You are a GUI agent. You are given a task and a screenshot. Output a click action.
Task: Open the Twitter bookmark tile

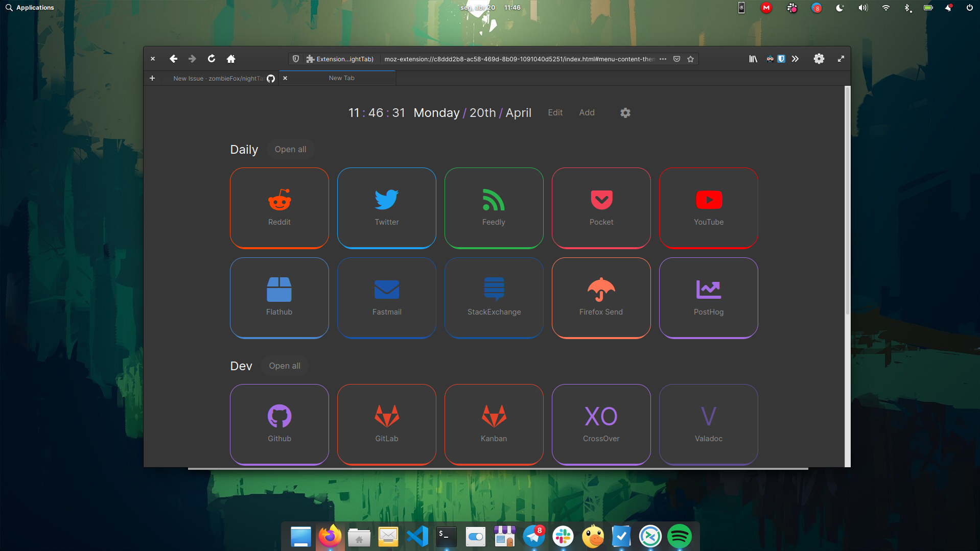[x=387, y=208]
